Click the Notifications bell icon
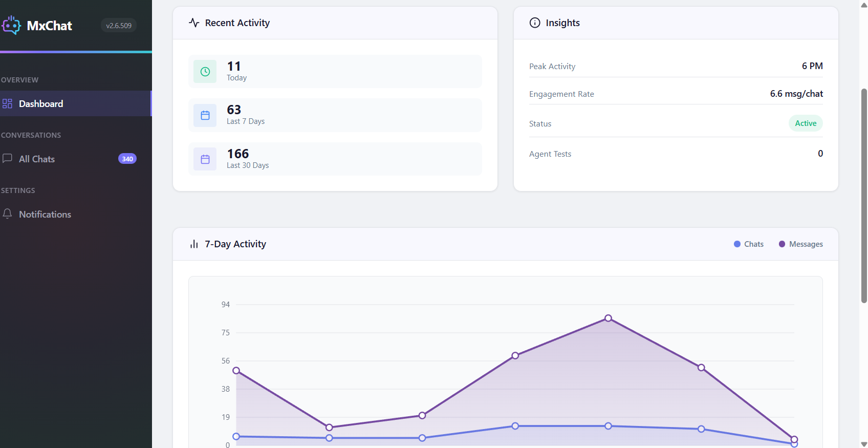Image resolution: width=868 pixels, height=448 pixels. click(7, 214)
